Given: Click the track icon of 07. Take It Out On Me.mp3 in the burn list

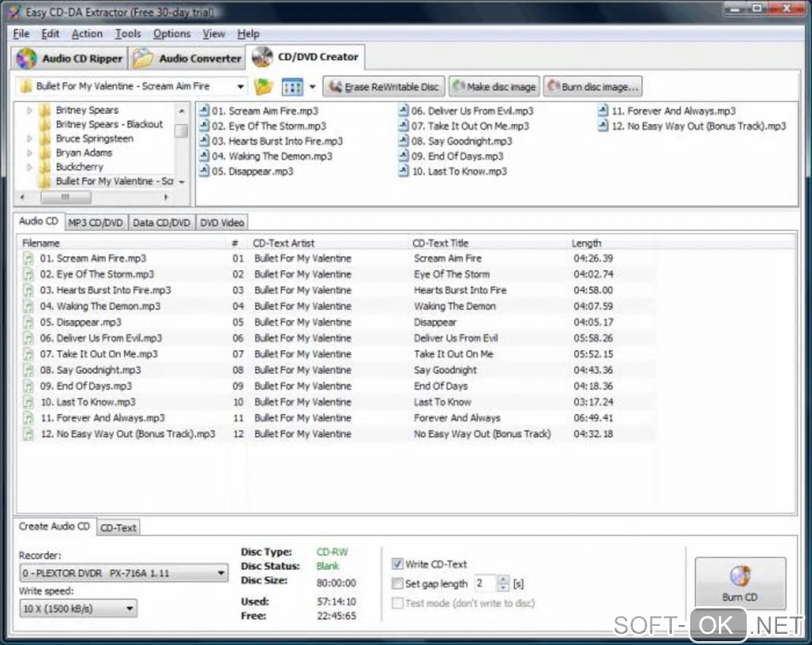Looking at the screenshot, I should pyautogui.click(x=28, y=354).
